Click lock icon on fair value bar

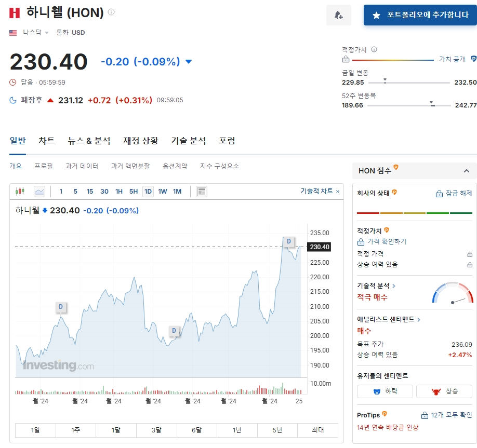point(346,59)
